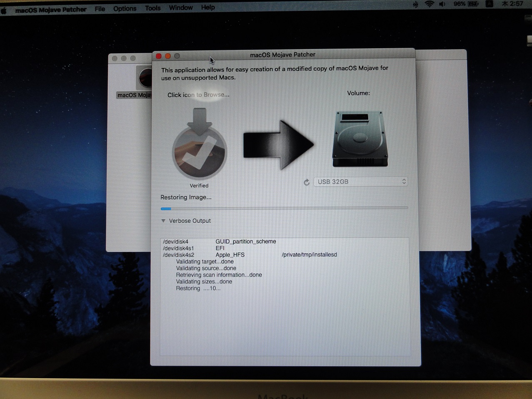
Task: Click the macOS installer browse icon
Action: tap(200, 144)
